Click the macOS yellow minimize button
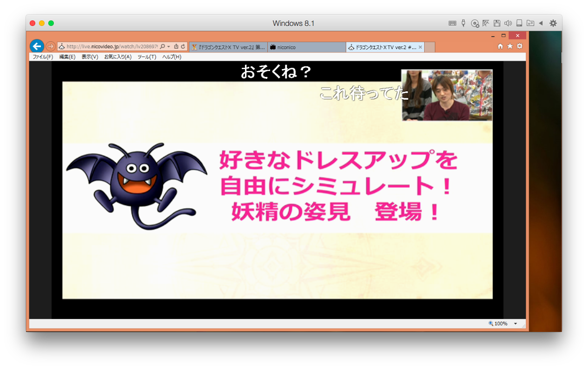Image resolution: width=588 pixels, height=369 pixels. (x=42, y=23)
